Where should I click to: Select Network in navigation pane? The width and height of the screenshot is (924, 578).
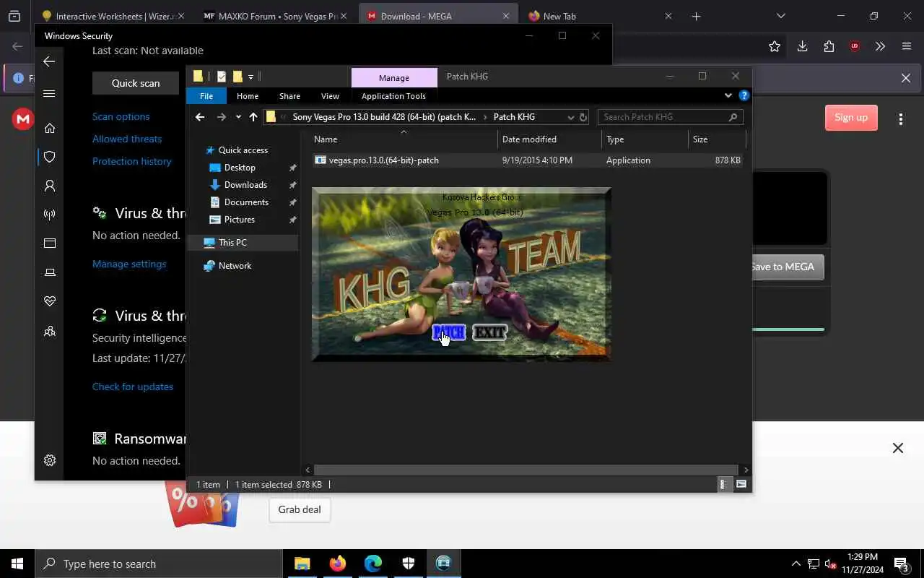point(235,266)
